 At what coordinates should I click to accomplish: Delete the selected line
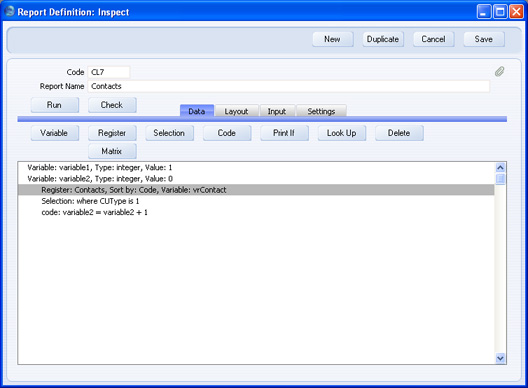click(x=399, y=133)
